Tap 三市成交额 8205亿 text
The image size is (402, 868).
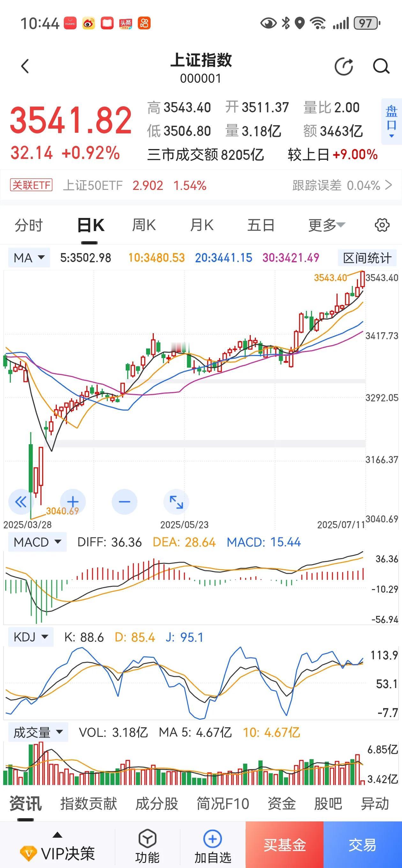coord(205,155)
